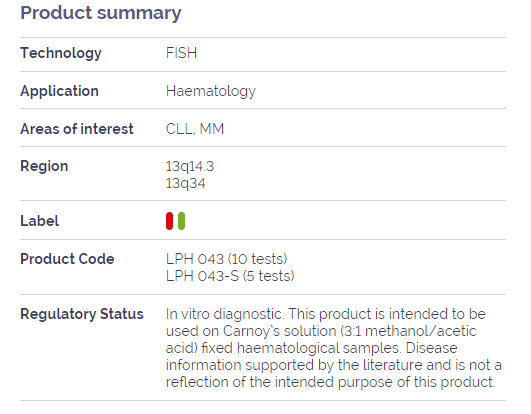
Task: Select LPH 043 (10 tests) code
Action: [226, 259]
